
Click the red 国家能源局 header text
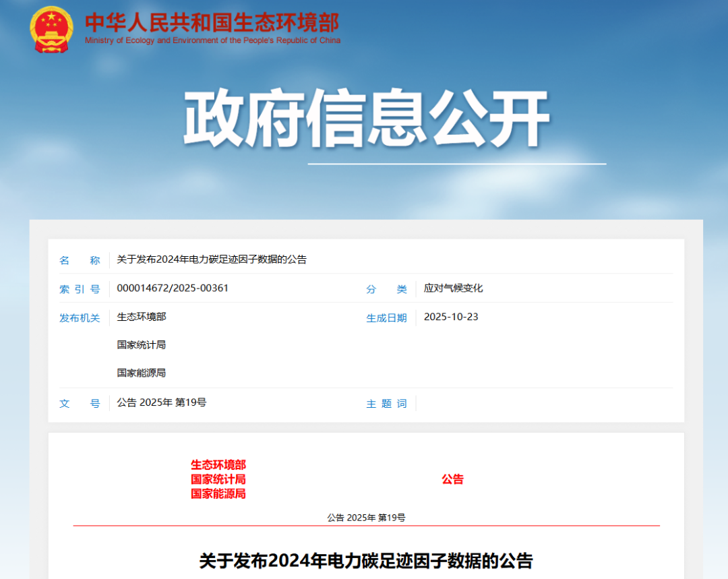pyautogui.click(x=218, y=494)
